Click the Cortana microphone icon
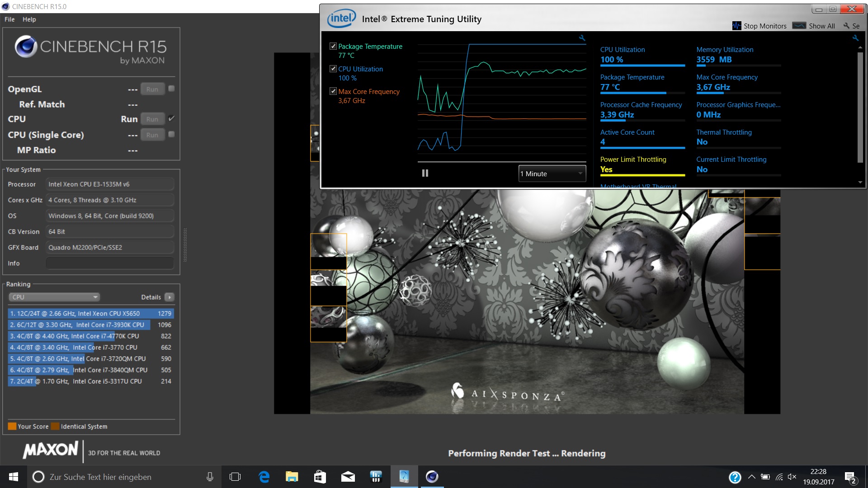The height and width of the screenshot is (488, 868). (210, 477)
